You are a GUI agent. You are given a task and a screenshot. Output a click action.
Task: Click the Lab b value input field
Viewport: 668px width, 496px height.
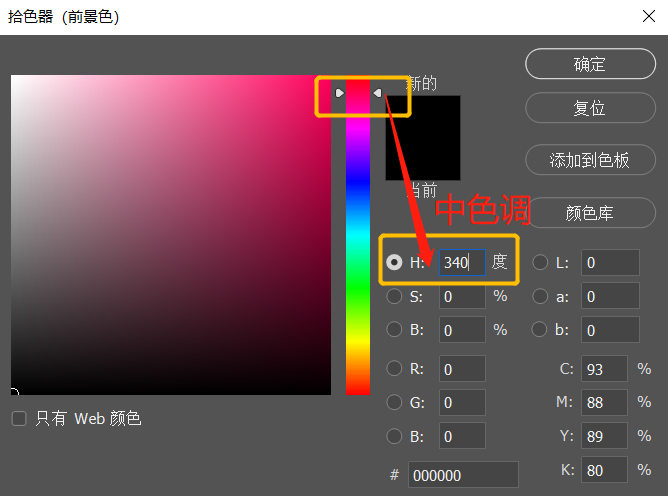tap(610, 330)
